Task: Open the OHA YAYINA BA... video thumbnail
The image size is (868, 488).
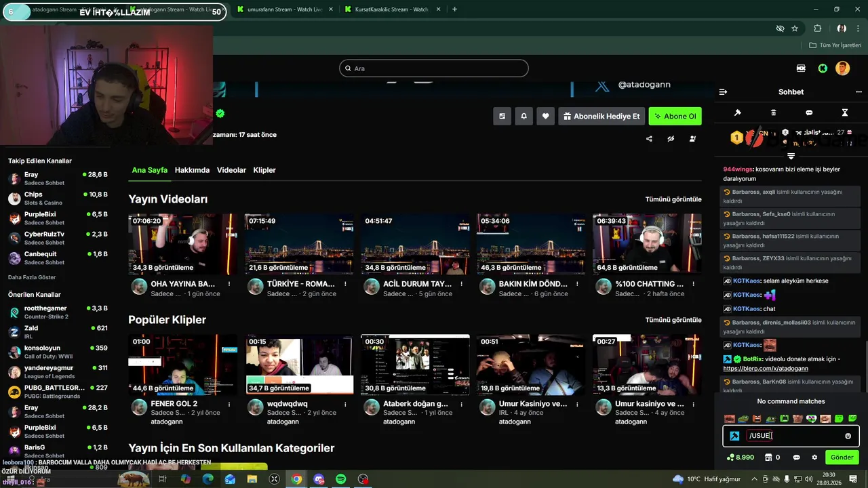Action: pyautogui.click(x=183, y=244)
